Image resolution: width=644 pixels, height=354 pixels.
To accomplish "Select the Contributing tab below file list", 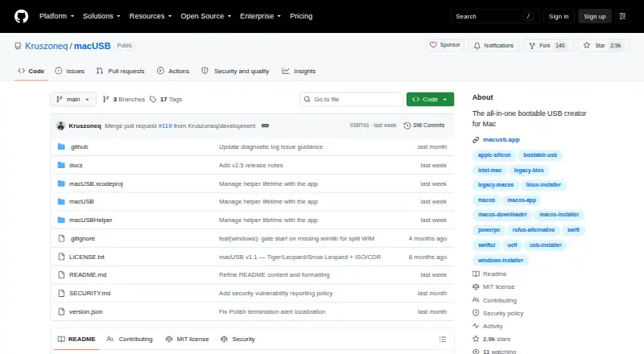I will [x=130, y=340].
